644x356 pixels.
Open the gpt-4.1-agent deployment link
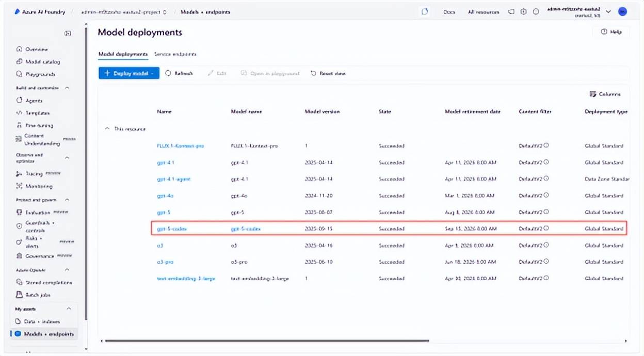pyautogui.click(x=173, y=179)
